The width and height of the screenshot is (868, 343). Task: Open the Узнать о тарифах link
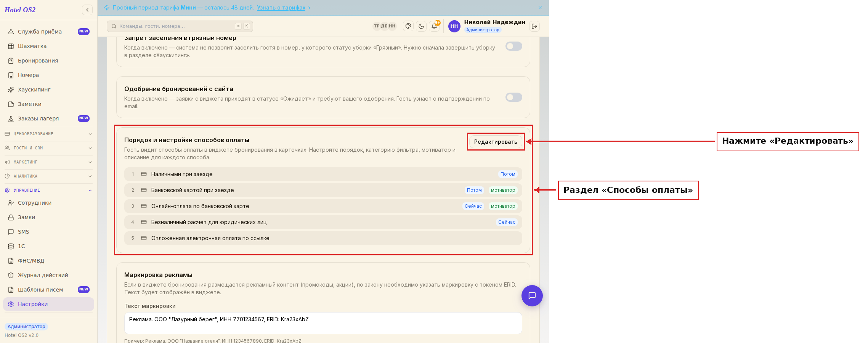click(281, 8)
